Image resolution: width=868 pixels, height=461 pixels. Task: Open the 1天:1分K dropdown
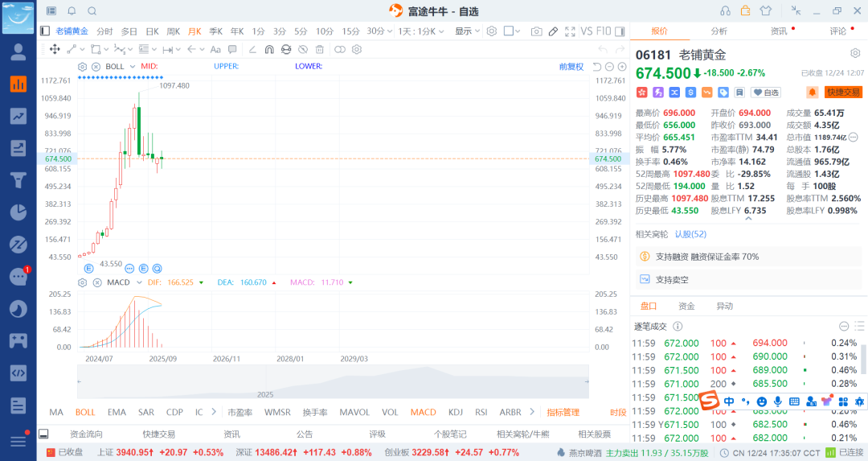click(x=420, y=31)
